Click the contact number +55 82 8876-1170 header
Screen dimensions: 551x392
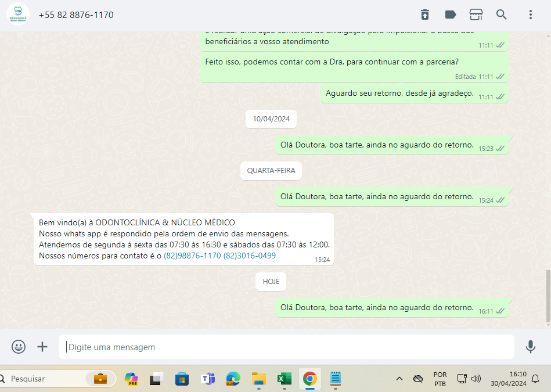click(x=76, y=15)
